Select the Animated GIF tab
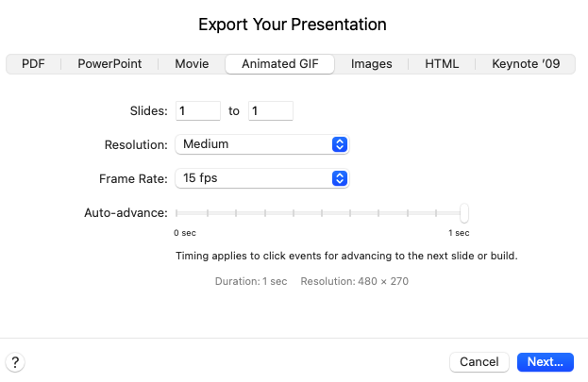This screenshot has width=588, height=382. 279,64
